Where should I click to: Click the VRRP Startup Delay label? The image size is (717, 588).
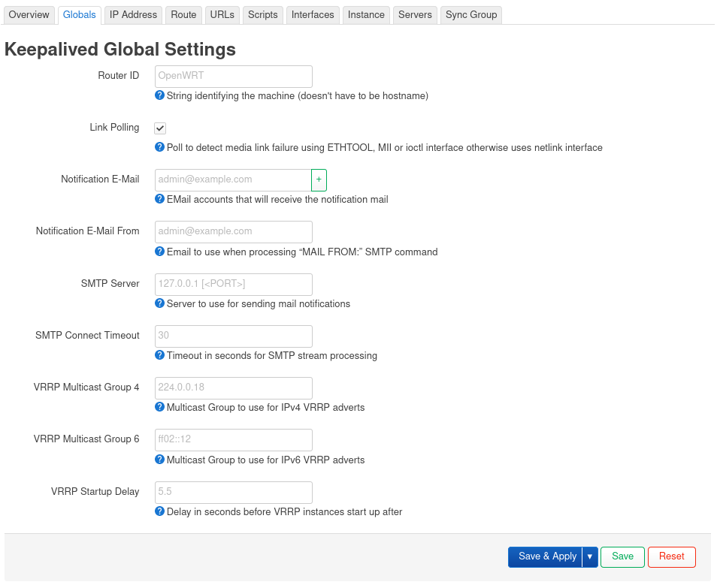pos(95,491)
